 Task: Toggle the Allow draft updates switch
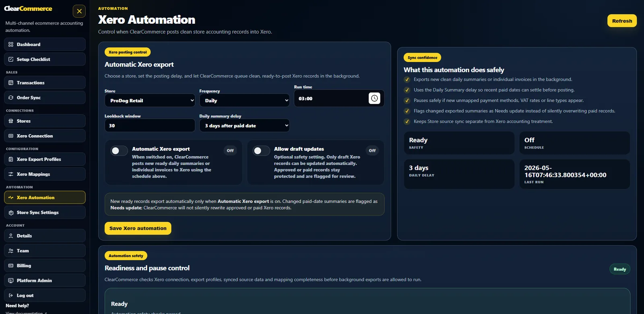click(261, 151)
